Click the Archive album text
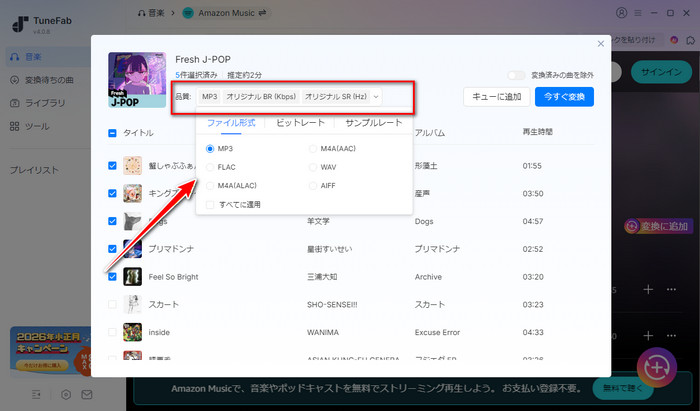The height and width of the screenshot is (411, 700). tap(428, 277)
